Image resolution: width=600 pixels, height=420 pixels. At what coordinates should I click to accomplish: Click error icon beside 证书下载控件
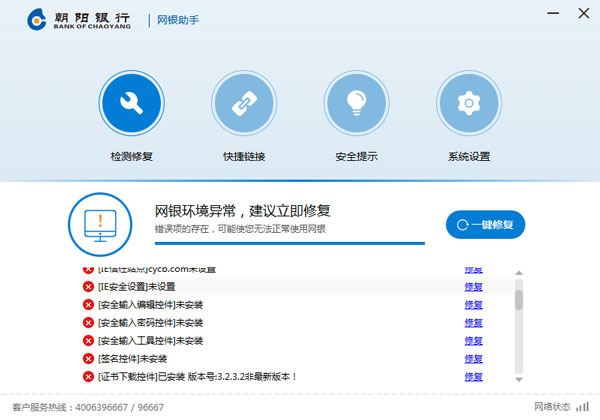pyautogui.click(x=88, y=377)
